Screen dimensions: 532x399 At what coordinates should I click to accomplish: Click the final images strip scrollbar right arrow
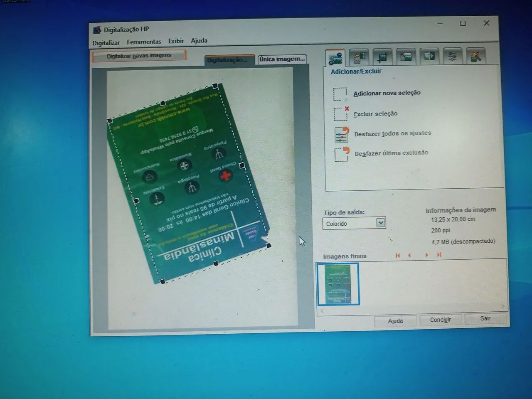click(503, 306)
